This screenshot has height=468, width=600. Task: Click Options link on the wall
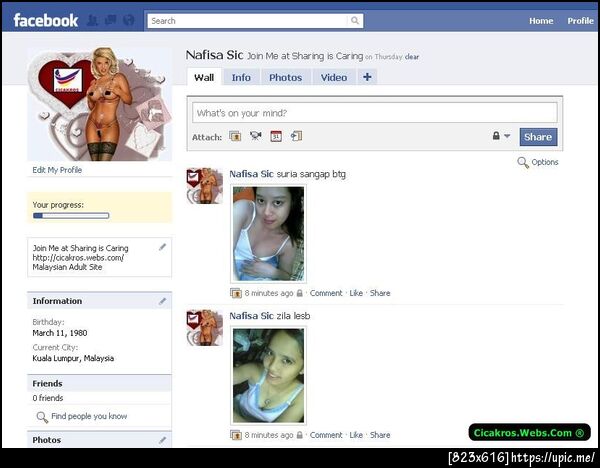tap(545, 162)
